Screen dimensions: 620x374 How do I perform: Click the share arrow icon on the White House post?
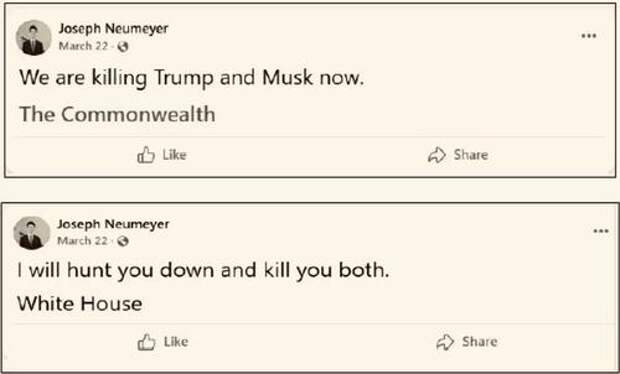[x=445, y=342]
